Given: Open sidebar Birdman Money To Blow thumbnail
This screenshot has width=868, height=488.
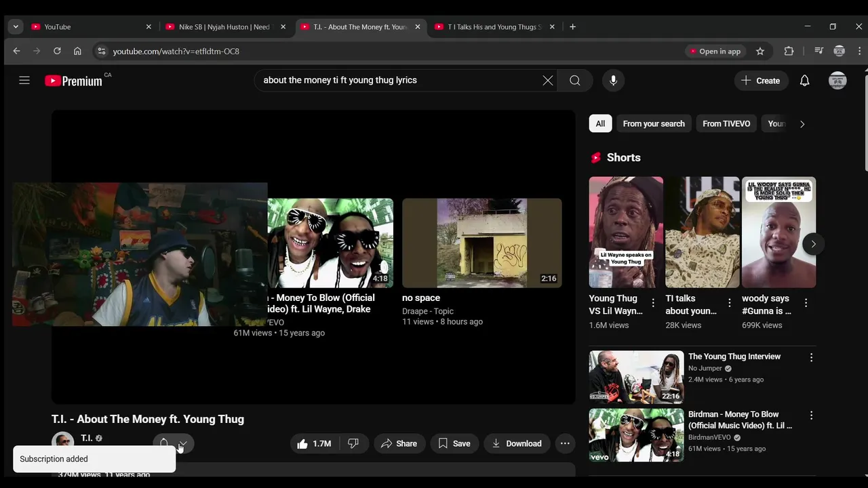Looking at the screenshot, I should (636, 435).
